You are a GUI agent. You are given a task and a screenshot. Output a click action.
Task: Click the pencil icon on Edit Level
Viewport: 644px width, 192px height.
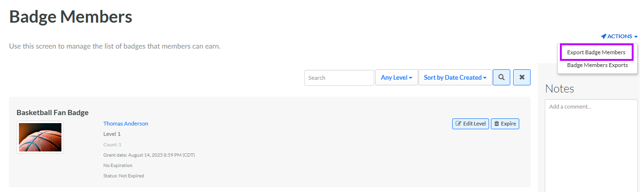tap(458, 124)
